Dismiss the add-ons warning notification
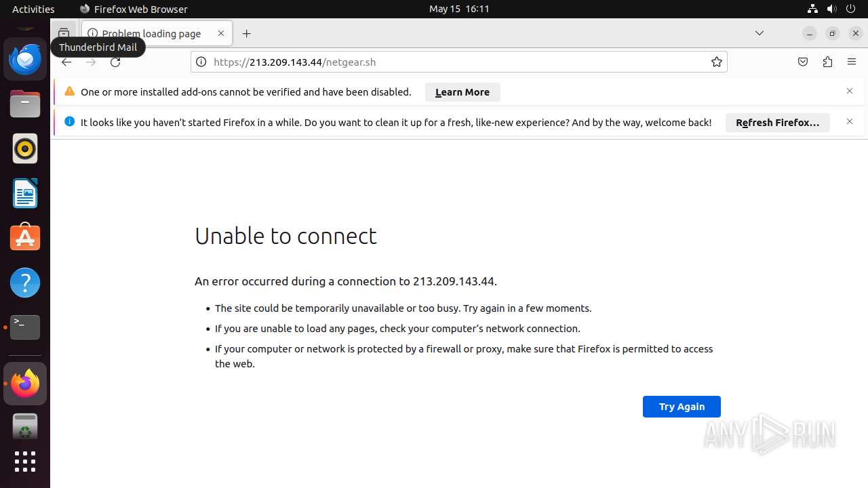The width and height of the screenshot is (868, 488). 850,91
